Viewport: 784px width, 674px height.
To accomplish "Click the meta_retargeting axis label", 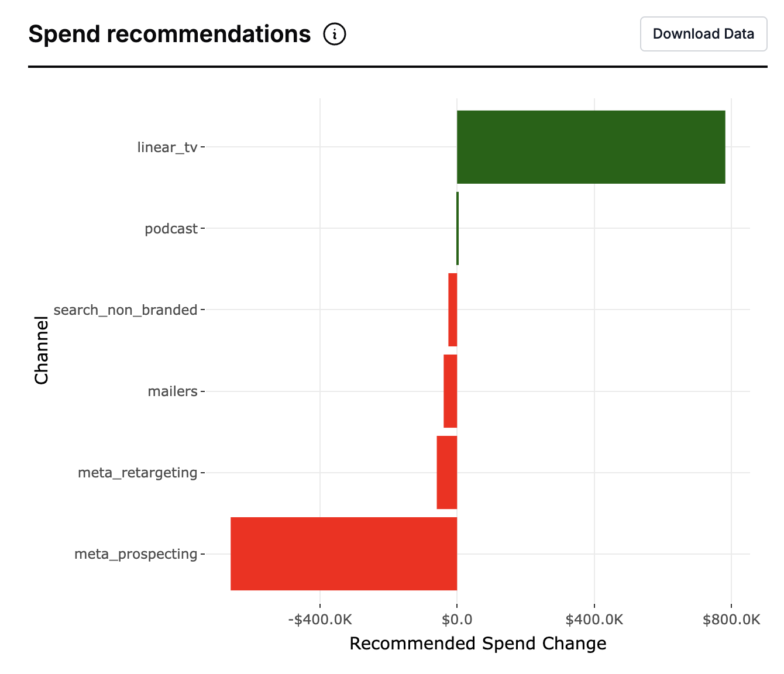I will pyautogui.click(x=137, y=473).
